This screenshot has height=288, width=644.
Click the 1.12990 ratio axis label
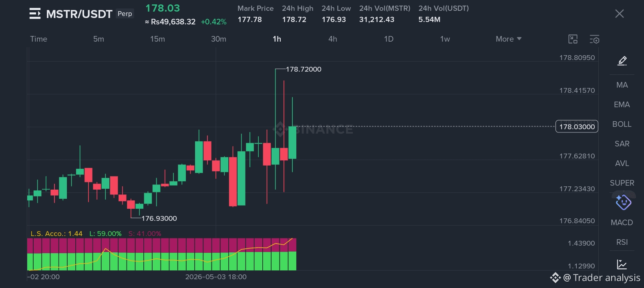(581, 266)
